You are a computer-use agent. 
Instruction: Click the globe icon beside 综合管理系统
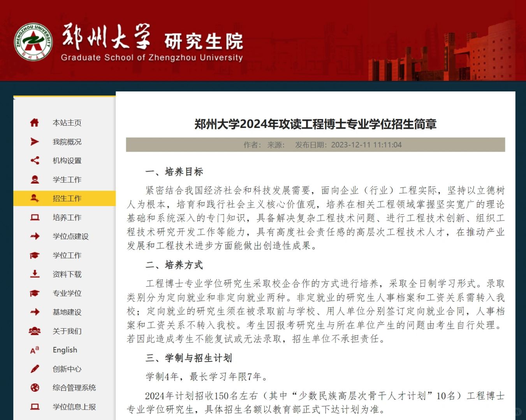pos(35,387)
